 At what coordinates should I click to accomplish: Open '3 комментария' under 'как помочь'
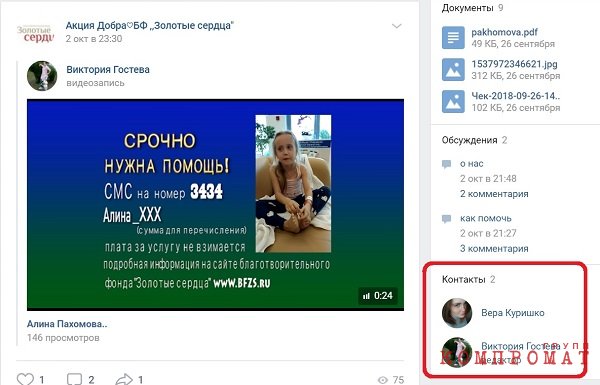(494, 249)
